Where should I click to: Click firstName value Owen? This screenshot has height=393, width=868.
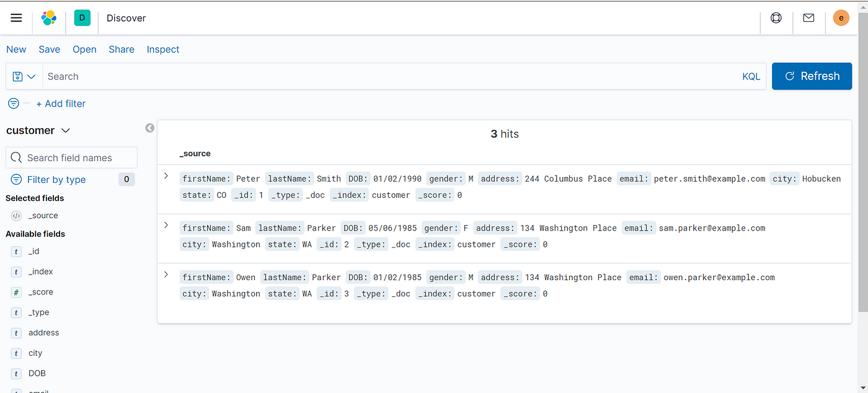tap(246, 277)
